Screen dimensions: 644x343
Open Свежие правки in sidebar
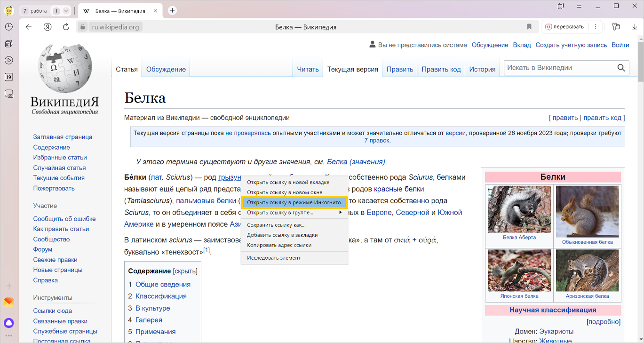(x=55, y=260)
